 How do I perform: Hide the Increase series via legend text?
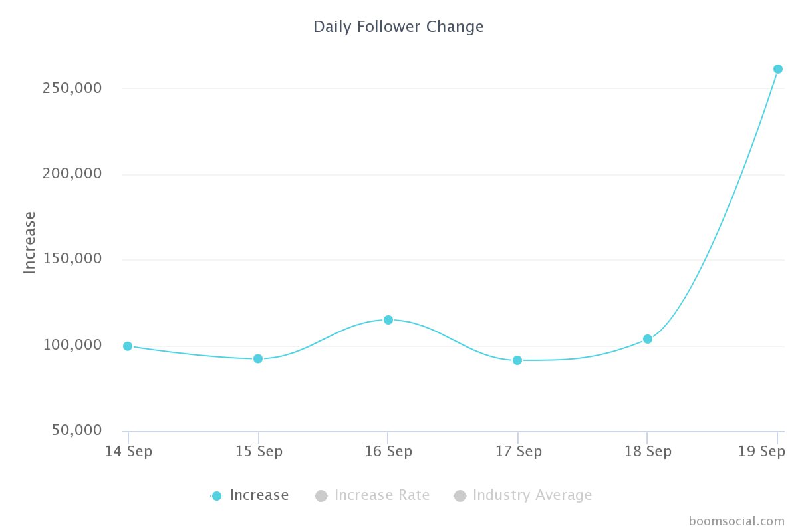pyautogui.click(x=259, y=495)
